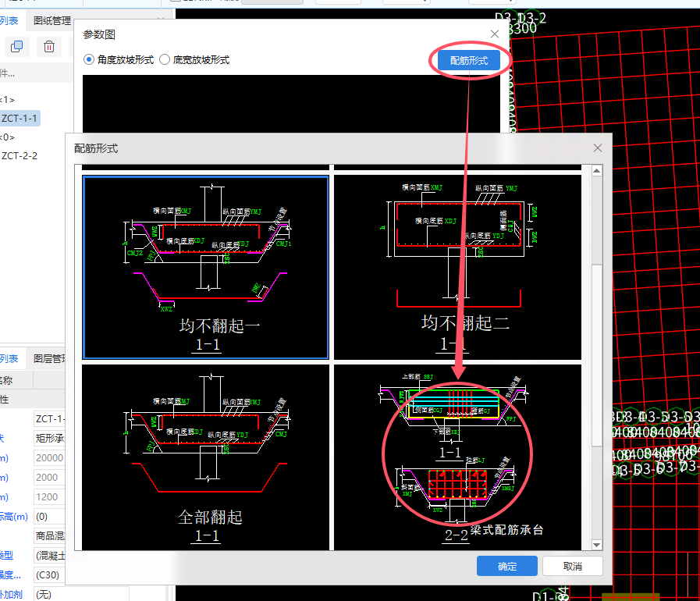Click scrollbar down arrow in 配筋形式 list

coord(597,545)
